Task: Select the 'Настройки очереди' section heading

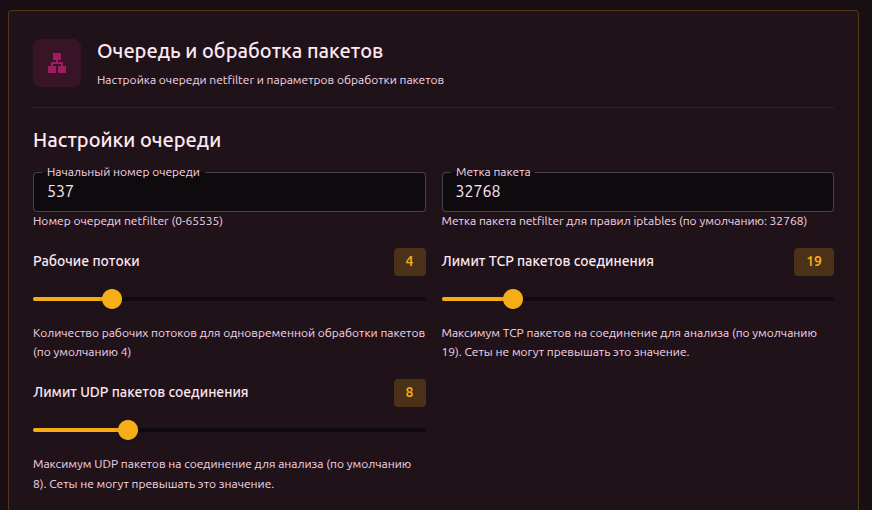Action: [127, 140]
